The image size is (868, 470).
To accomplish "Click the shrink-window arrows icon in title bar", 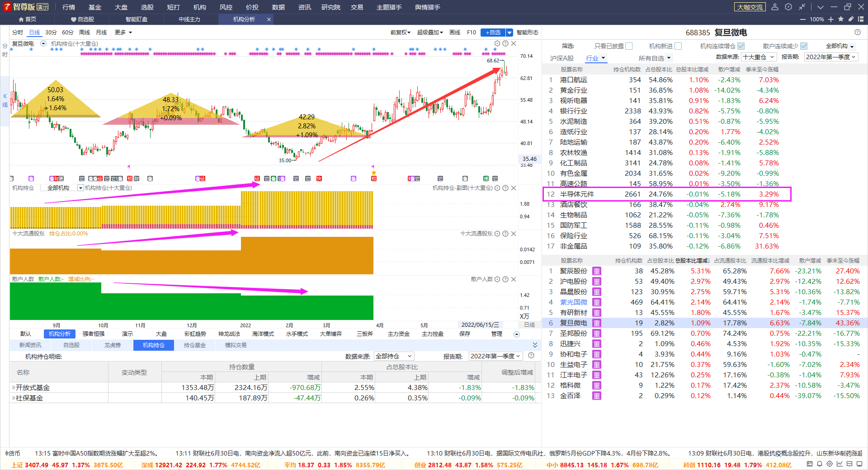I will coord(802,7).
